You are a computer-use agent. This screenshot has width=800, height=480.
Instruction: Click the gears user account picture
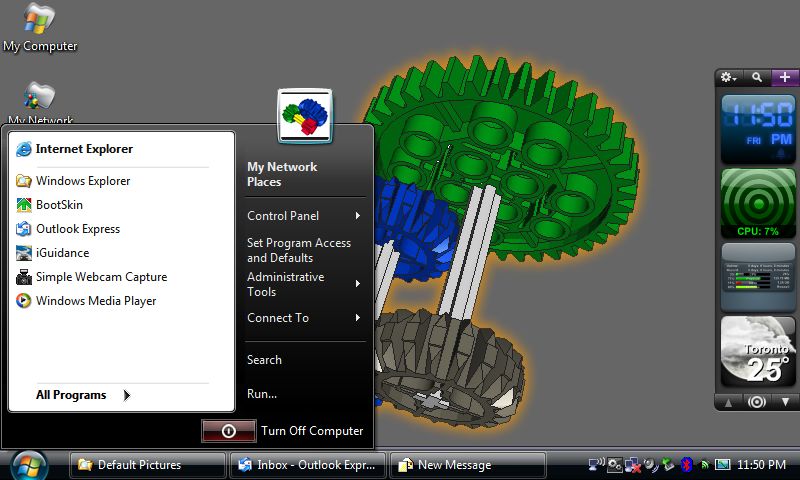pos(305,116)
